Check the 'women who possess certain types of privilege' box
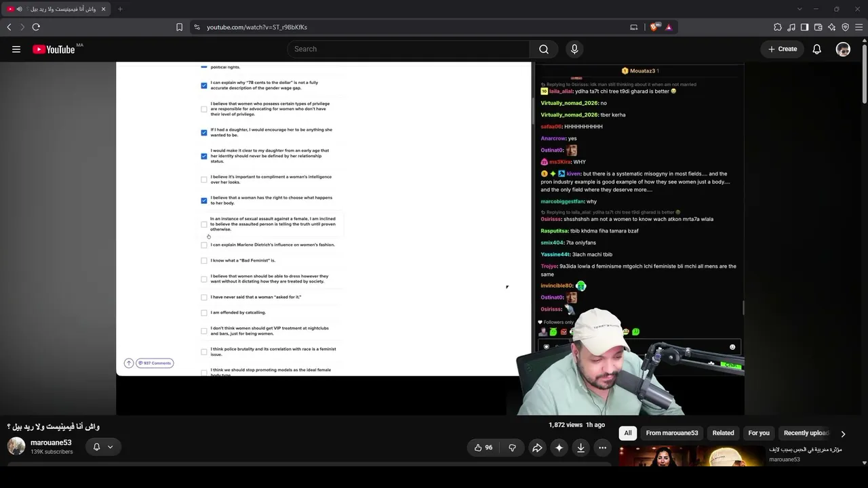 [204, 109]
